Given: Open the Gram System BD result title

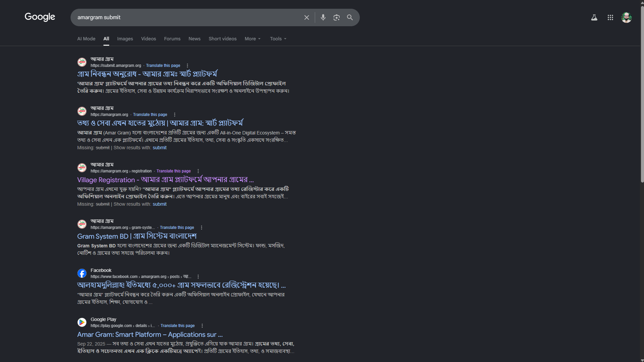Looking at the screenshot, I should (x=137, y=236).
